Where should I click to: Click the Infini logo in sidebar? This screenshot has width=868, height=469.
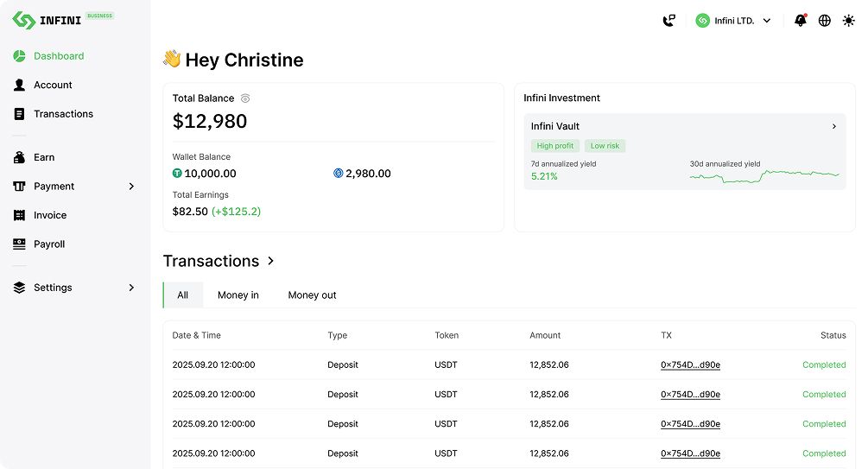(48, 20)
